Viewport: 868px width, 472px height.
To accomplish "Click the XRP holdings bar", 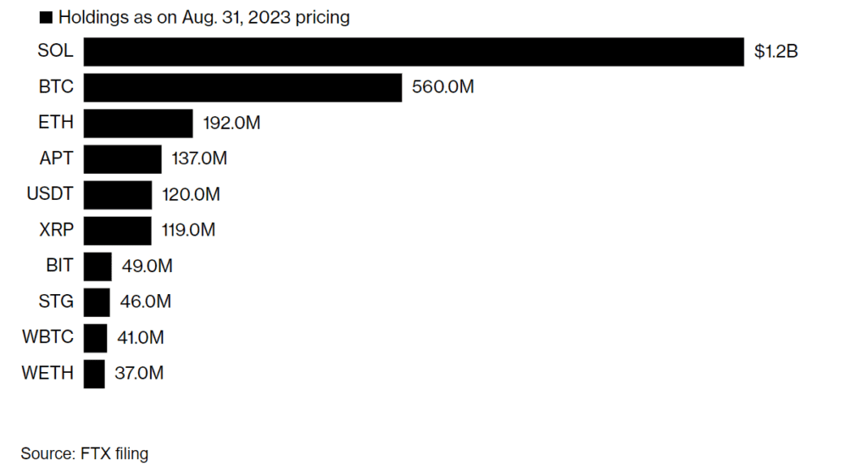I will coord(118,230).
